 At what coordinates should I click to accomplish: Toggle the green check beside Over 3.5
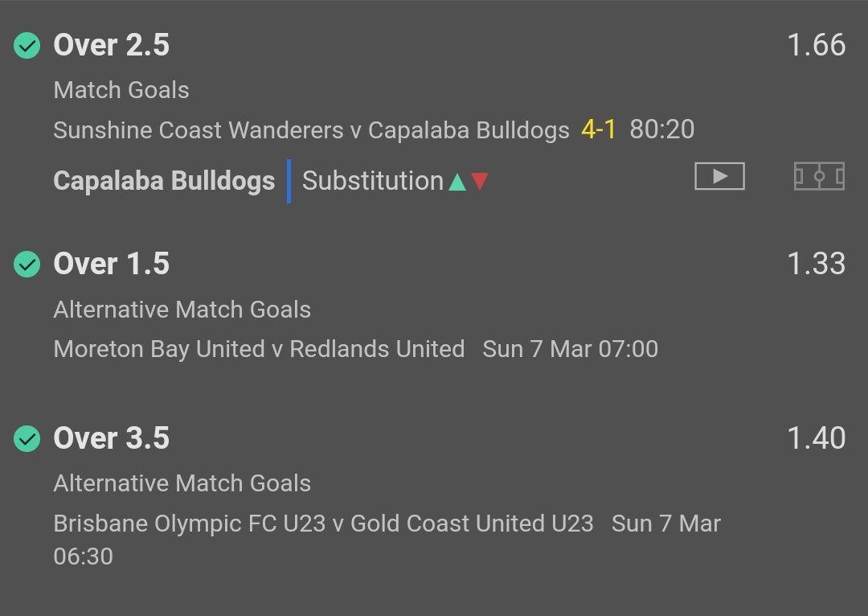pyautogui.click(x=27, y=438)
